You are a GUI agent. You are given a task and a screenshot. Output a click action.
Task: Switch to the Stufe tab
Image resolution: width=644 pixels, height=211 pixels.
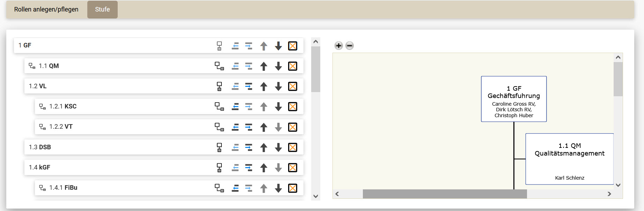tap(102, 9)
